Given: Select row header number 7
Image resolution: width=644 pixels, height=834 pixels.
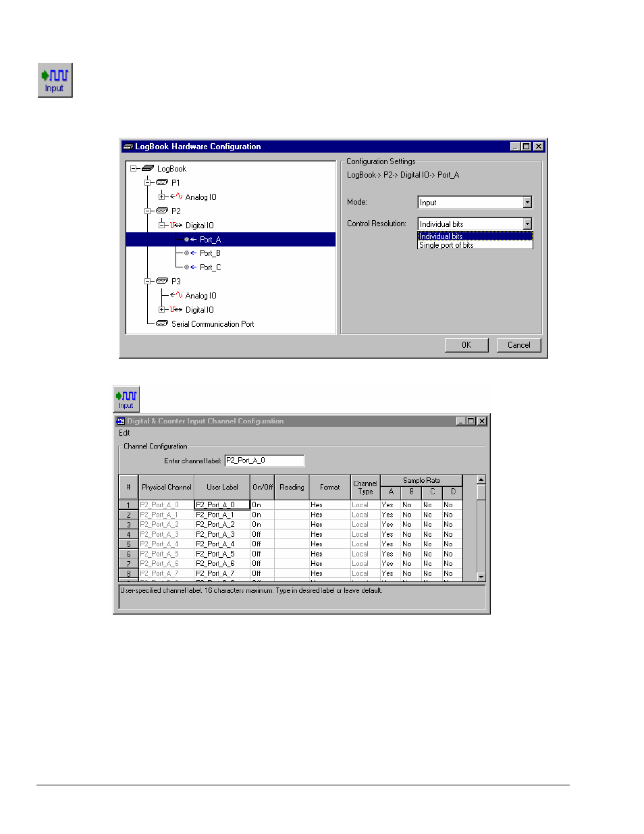Looking at the screenshot, I should point(128,563).
